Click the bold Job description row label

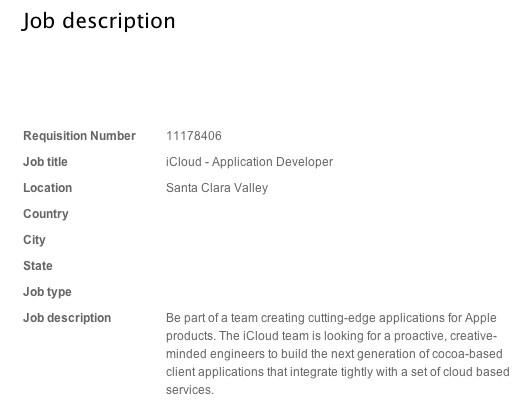click(67, 318)
